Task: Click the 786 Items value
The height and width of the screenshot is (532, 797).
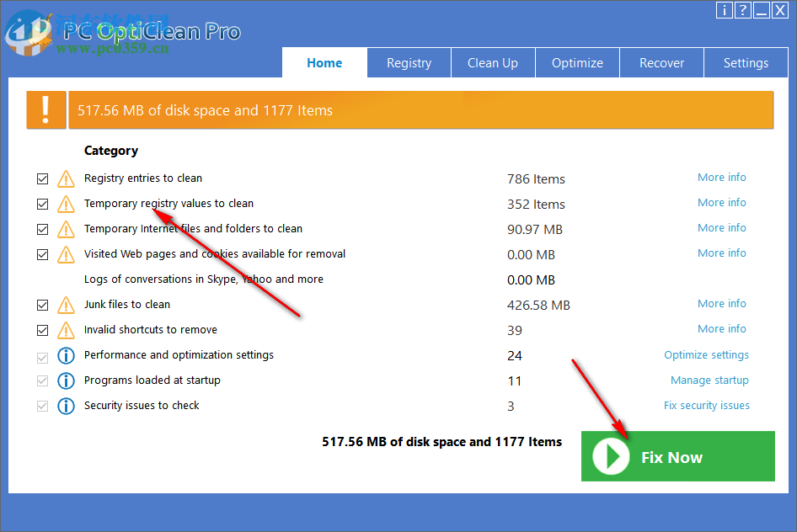Action: point(536,179)
